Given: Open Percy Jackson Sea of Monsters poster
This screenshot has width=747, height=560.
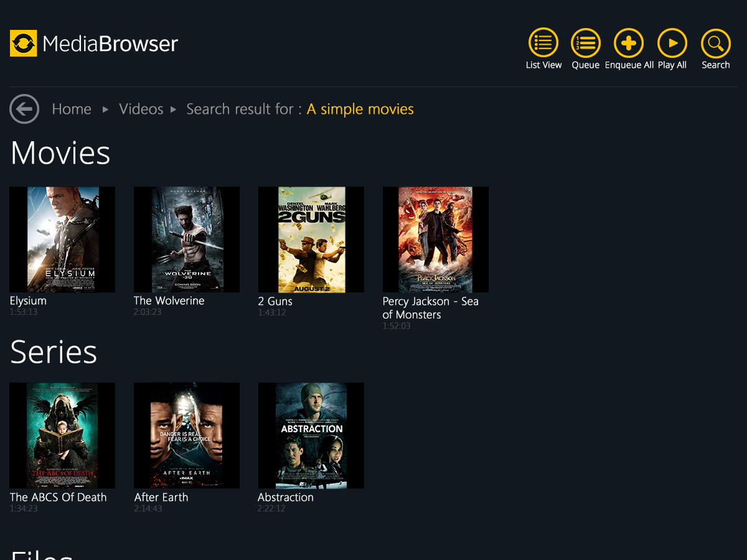Looking at the screenshot, I should (x=436, y=240).
